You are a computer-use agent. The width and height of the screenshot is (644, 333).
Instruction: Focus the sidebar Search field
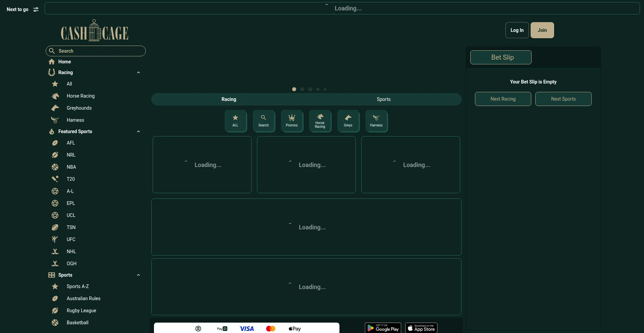tap(96, 51)
